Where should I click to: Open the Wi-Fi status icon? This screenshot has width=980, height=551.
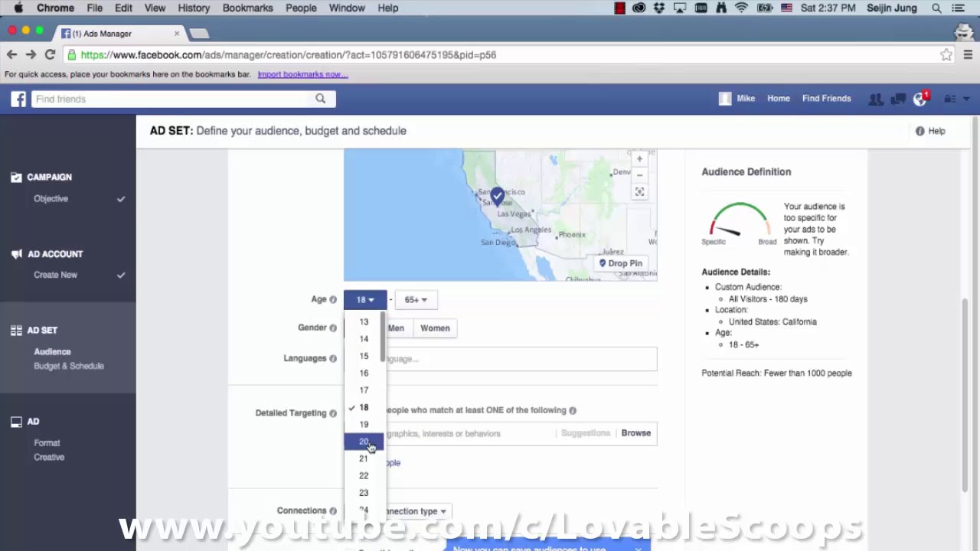pos(741,8)
